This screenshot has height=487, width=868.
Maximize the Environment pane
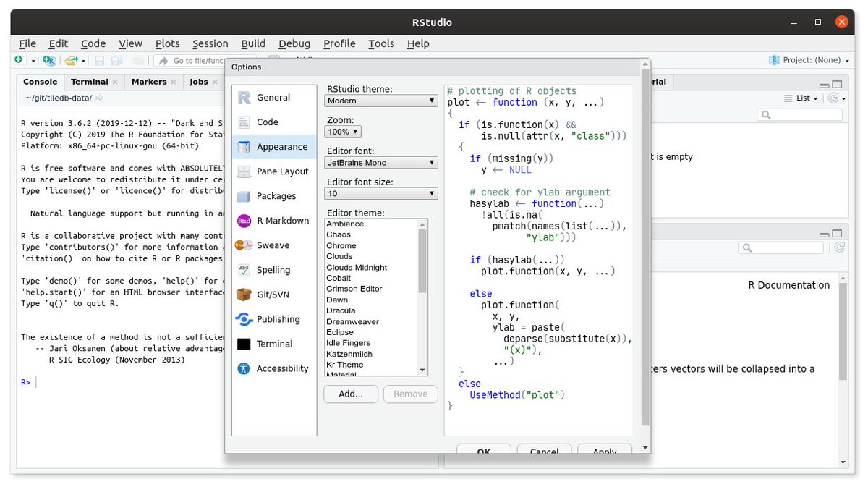pos(838,83)
